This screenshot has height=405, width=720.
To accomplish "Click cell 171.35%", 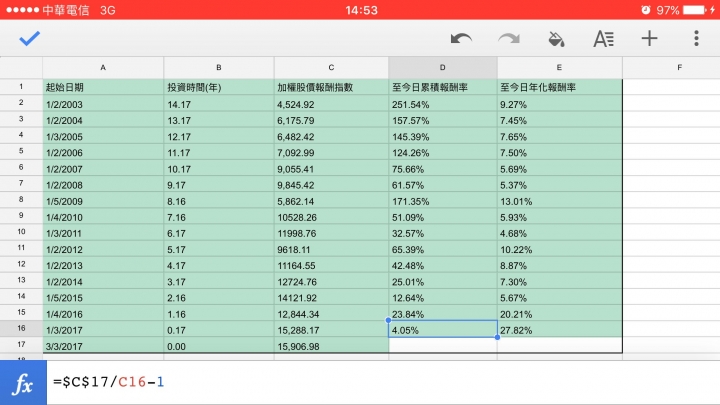I will point(443,201).
